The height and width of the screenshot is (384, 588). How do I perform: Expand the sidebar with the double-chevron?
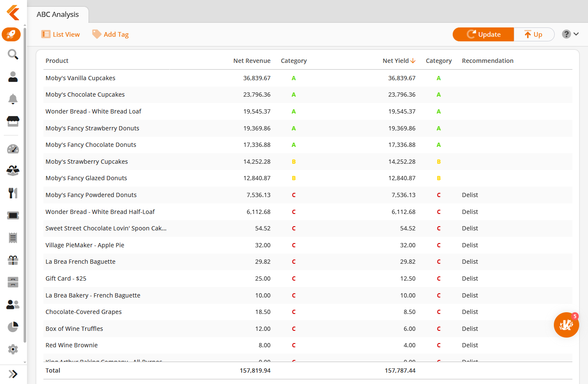pyautogui.click(x=13, y=374)
